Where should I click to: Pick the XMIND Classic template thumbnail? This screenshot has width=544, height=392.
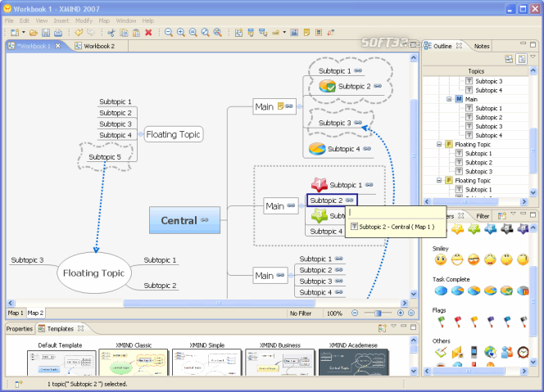tap(134, 363)
